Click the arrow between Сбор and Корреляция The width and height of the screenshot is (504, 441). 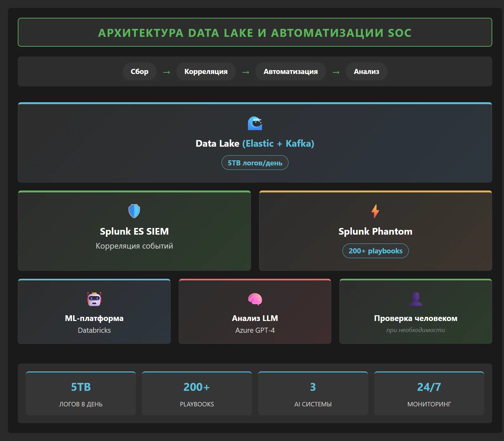coord(166,72)
